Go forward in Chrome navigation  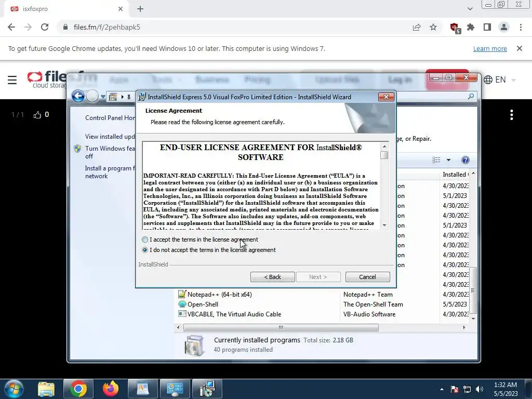click(28, 27)
